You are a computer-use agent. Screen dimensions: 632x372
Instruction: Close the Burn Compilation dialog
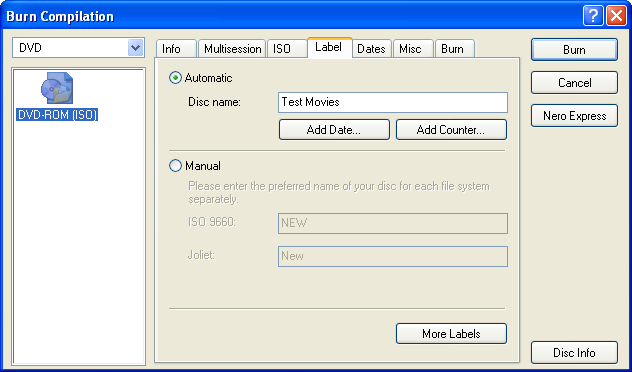[x=616, y=17]
